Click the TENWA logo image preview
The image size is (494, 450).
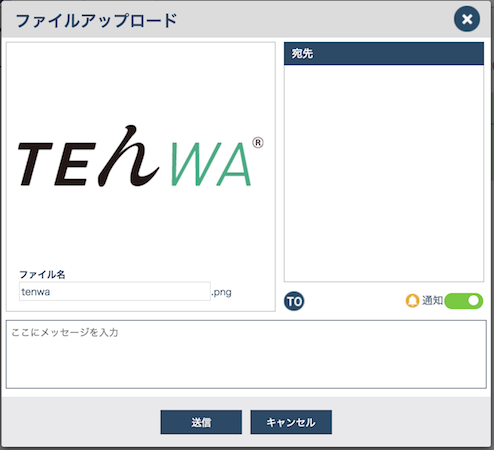pos(141,156)
